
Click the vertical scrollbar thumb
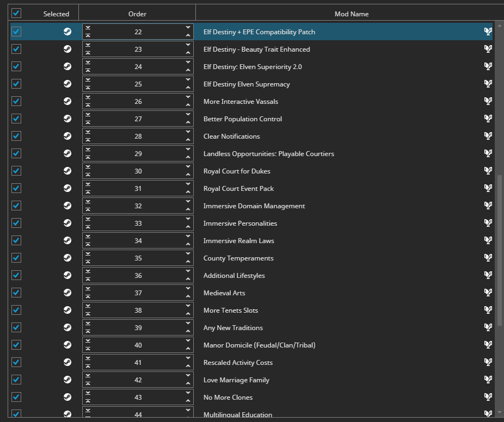500,251
